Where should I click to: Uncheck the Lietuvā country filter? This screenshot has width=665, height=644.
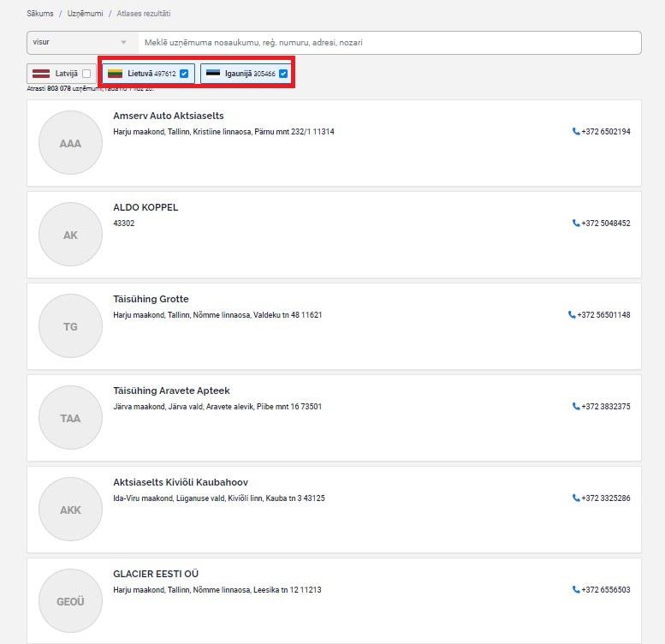coord(184,74)
